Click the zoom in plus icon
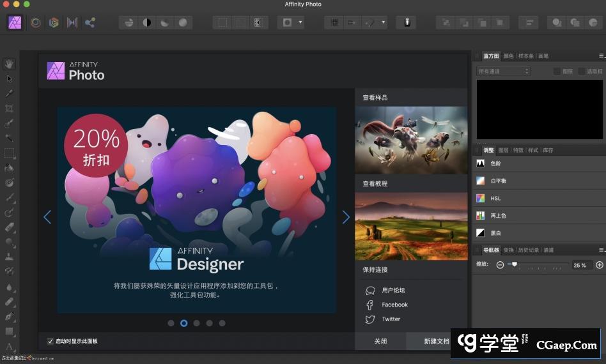Image resolution: width=606 pixels, height=364 pixels. pos(599,264)
